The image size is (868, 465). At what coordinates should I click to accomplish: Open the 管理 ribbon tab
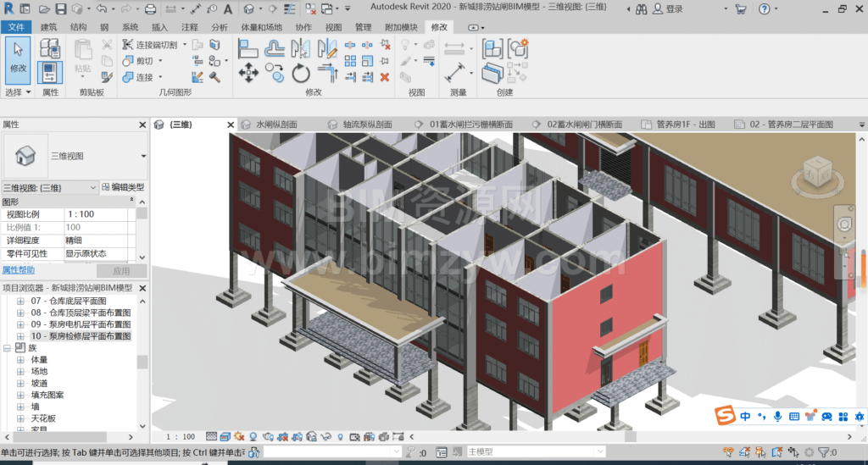pos(363,27)
